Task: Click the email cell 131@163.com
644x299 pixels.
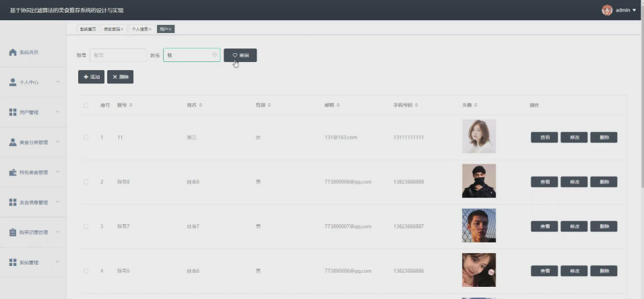Action: coord(340,137)
